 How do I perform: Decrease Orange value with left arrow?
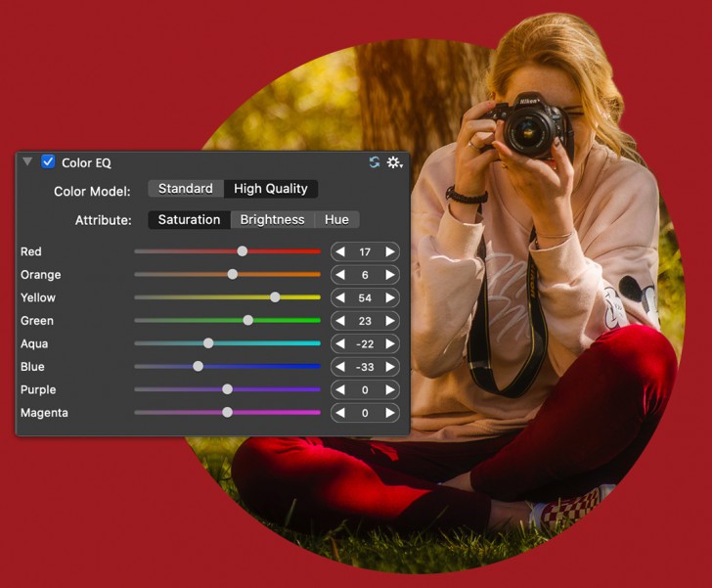(x=340, y=275)
